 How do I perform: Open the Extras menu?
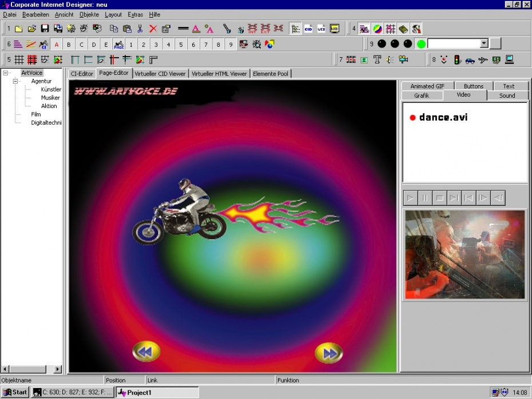pyautogui.click(x=136, y=15)
